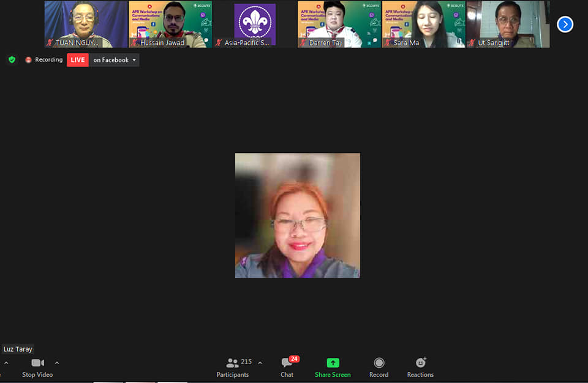Select Darren Tay's video thumbnail
This screenshot has width=588, height=383.
click(x=339, y=24)
